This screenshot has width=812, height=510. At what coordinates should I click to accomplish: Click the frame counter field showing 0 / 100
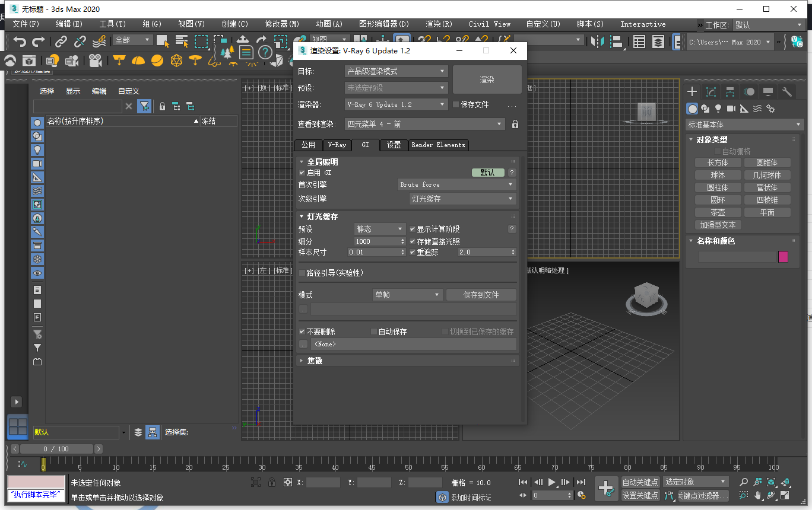(56, 449)
